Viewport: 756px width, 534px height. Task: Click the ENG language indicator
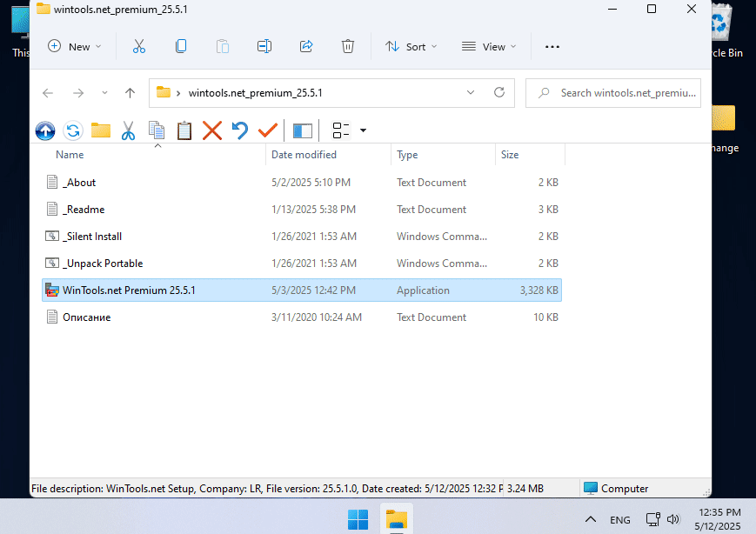(x=620, y=519)
